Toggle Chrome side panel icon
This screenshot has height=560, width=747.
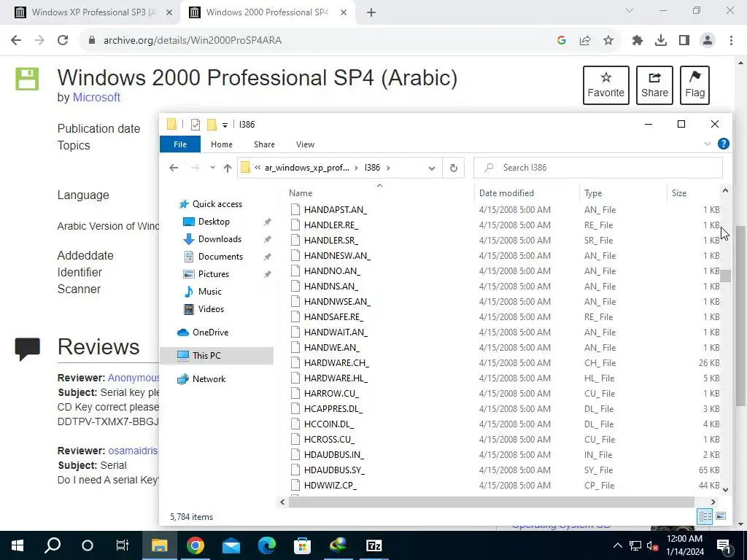pyautogui.click(x=684, y=41)
